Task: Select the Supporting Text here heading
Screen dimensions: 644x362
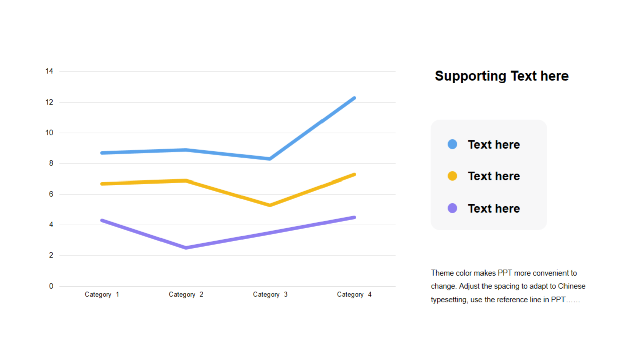Action: point(502,76)
